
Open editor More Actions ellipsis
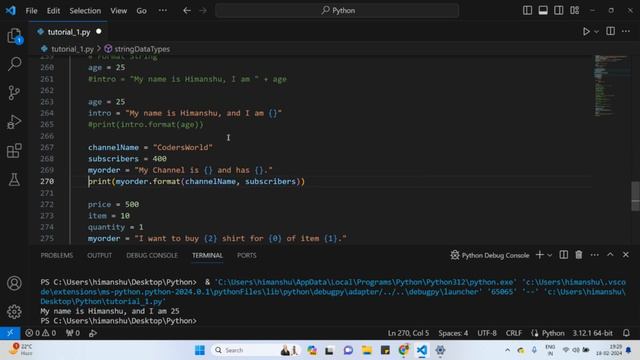tap(626, 31)
